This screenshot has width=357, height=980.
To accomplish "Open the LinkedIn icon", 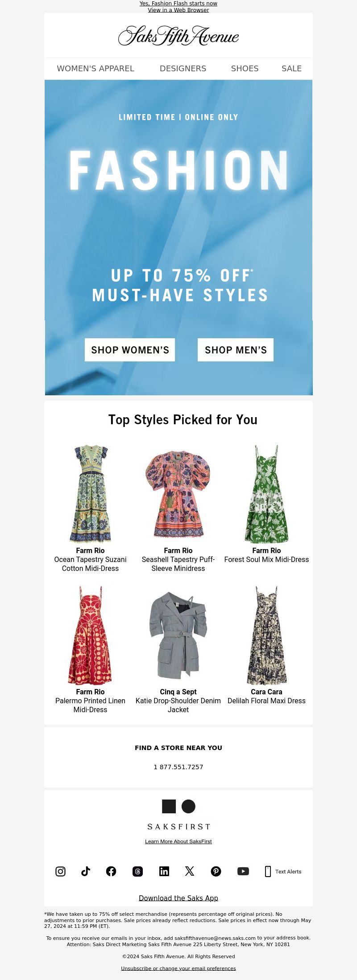I will pyautogui.click(x=164, y=871).
